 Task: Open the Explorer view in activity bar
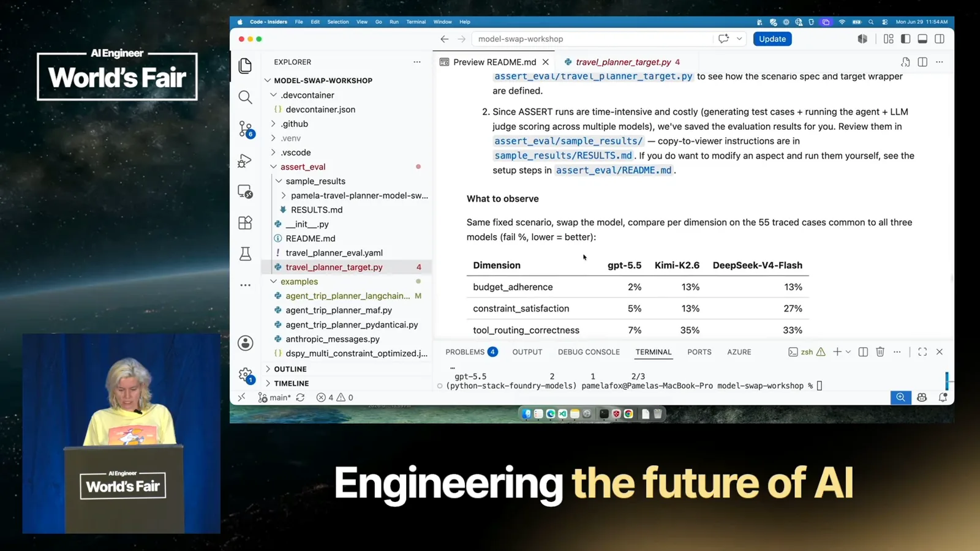245,66
